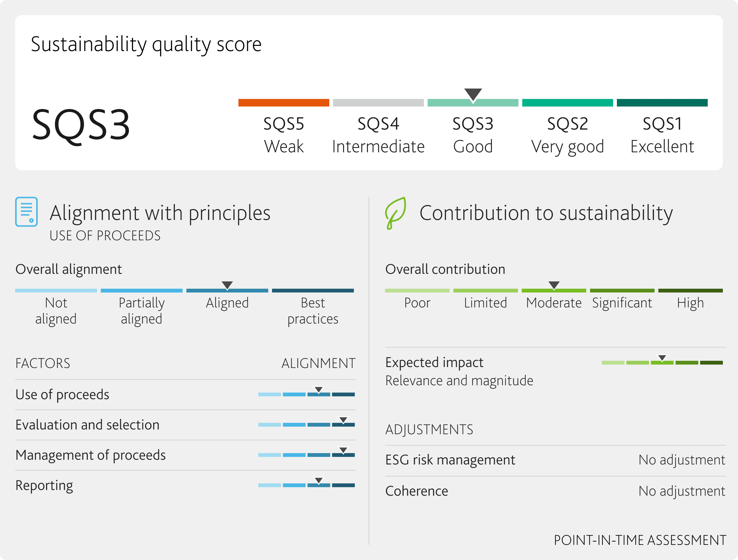Click the blue document icon beside Alignment with principles

[x=26, y=212]
